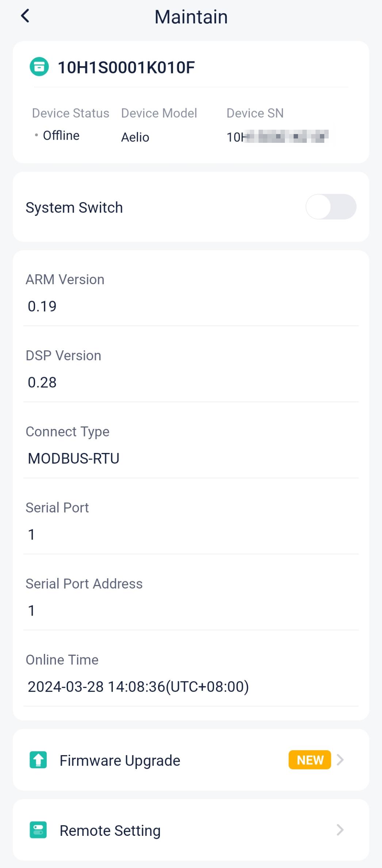Go back using the top-left arrow

[x=25, y=16]
